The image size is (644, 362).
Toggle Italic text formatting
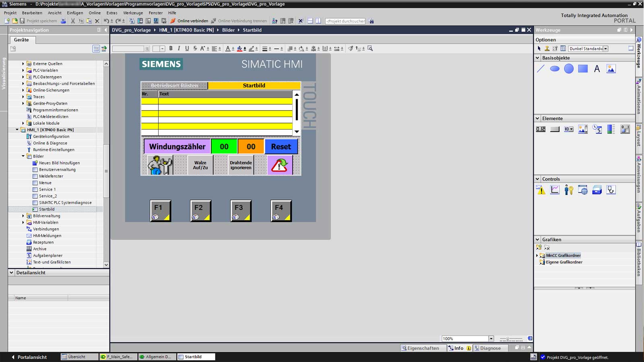click(x=179, y=48)
